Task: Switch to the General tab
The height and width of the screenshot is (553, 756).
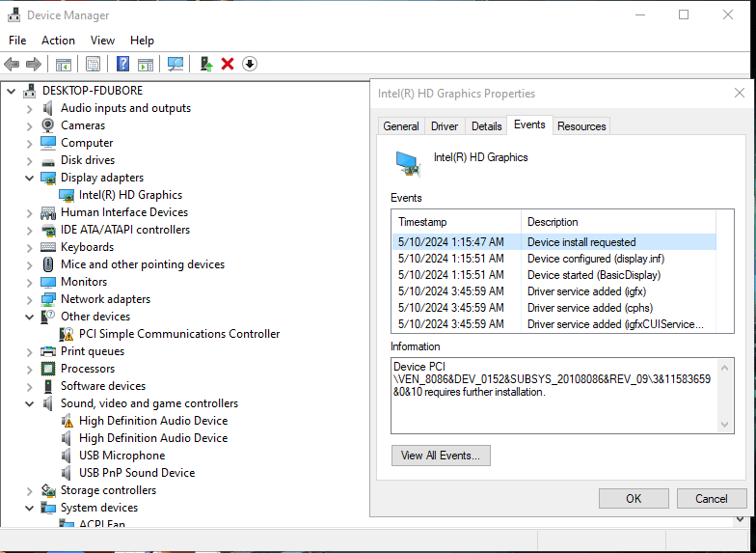Action: [x=401, y=126]
